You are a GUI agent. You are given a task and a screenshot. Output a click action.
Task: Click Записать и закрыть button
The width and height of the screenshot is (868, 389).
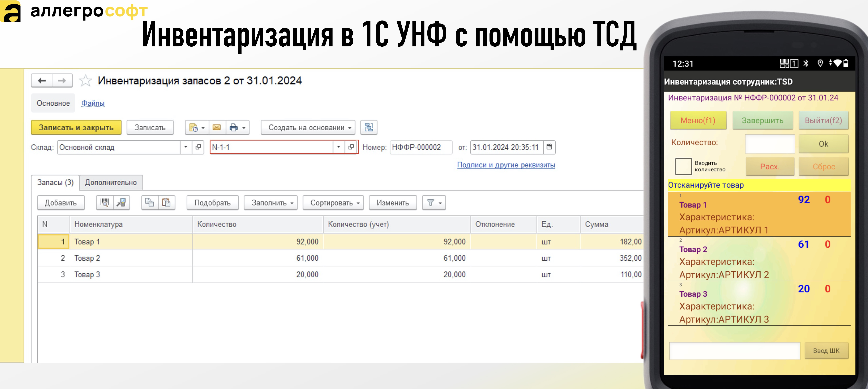click(76, 128)
